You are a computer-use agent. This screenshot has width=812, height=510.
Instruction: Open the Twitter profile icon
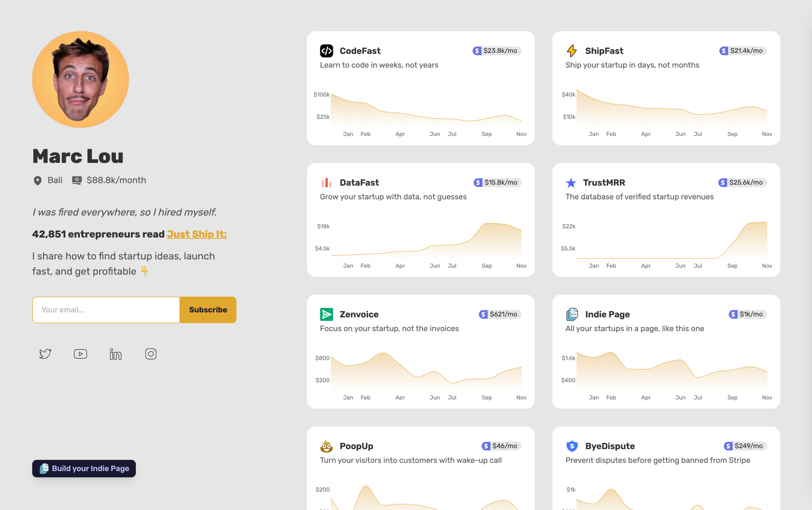(x=45, y=354)
